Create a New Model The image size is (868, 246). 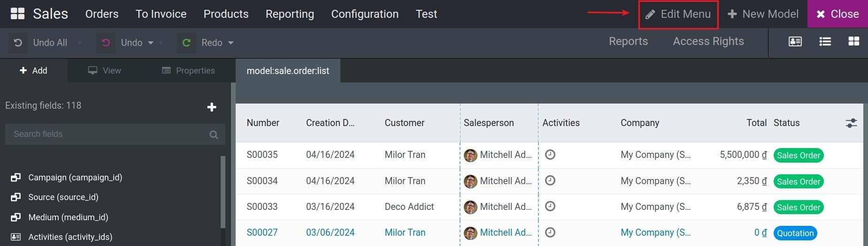(763, 14)
